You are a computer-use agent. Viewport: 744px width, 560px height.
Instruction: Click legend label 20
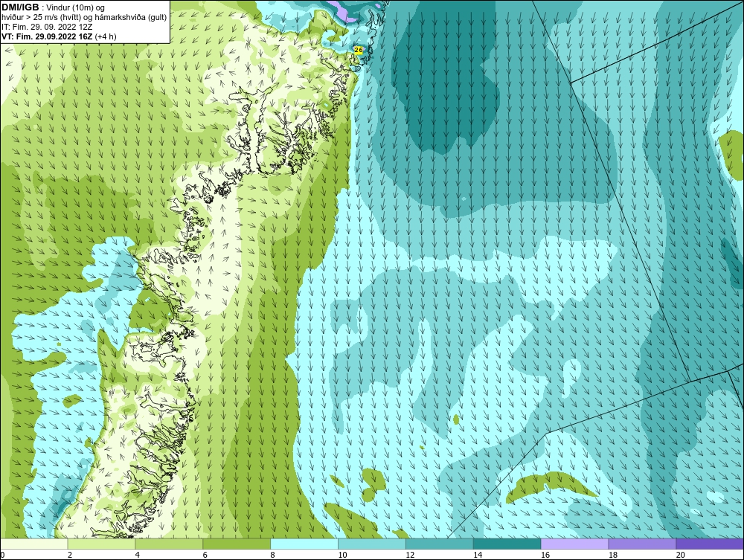pos(681,555)
